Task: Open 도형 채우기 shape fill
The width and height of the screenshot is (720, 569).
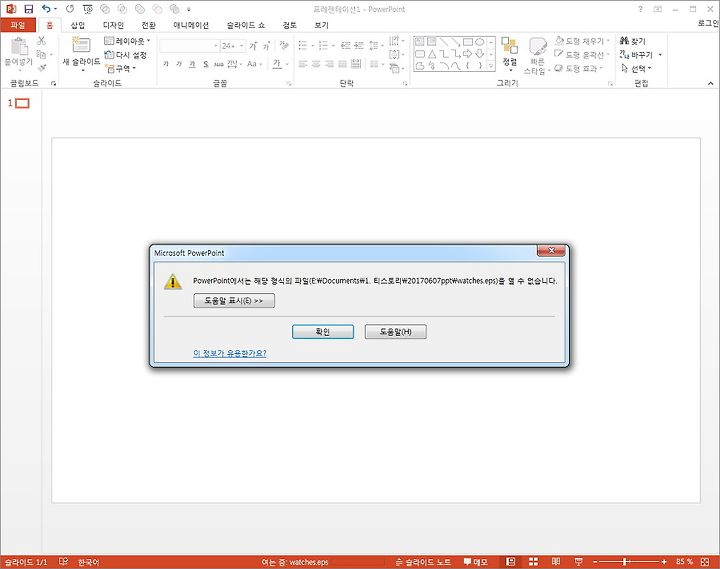Action: (583, 41)
